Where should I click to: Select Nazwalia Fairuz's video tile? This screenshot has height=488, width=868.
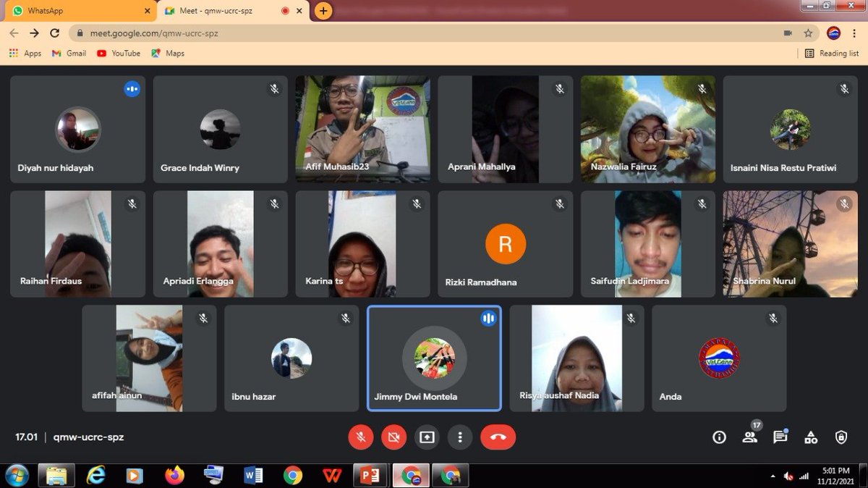click(x=648, y=129)
